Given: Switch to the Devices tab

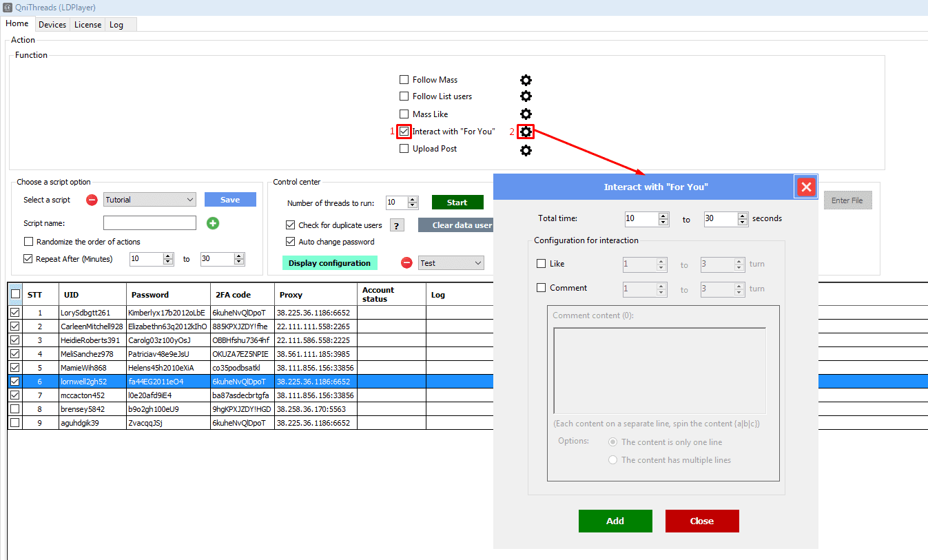Looking at the screenshot, I should pyautogui.click(x=52, y=25).
